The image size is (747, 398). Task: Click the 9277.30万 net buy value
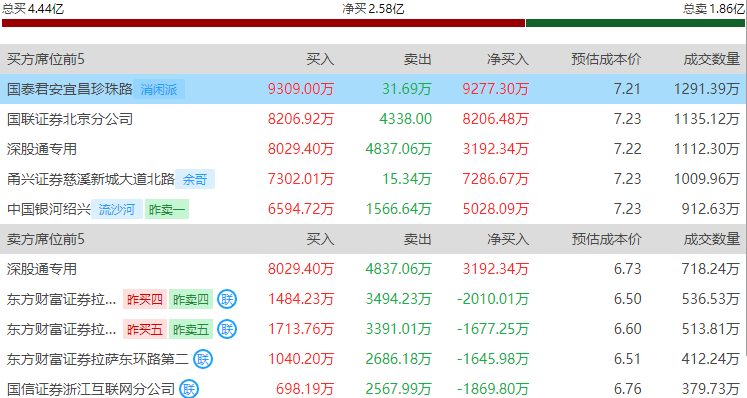click(495, 89)
